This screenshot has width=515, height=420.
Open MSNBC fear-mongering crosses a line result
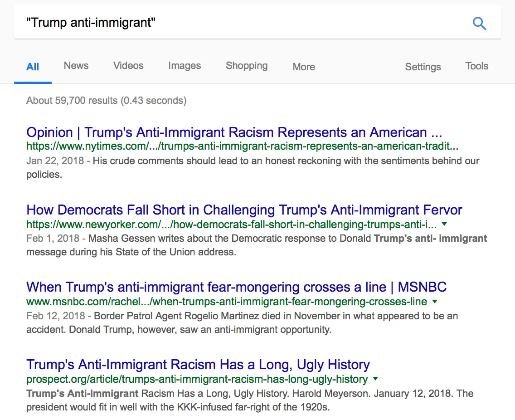coord(237,287)
